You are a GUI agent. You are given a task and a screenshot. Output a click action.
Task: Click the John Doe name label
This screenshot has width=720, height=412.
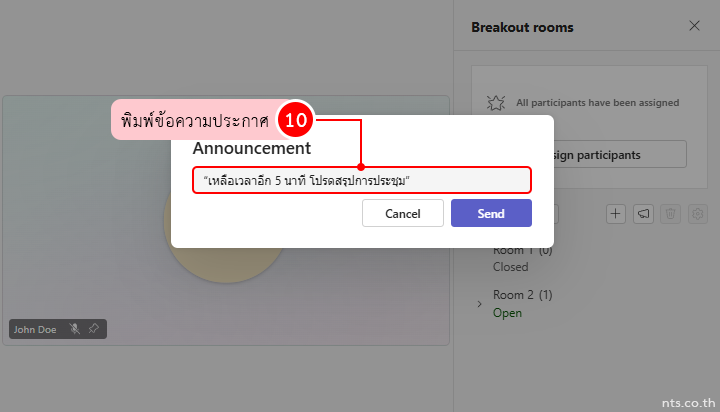tap(35, 329)
